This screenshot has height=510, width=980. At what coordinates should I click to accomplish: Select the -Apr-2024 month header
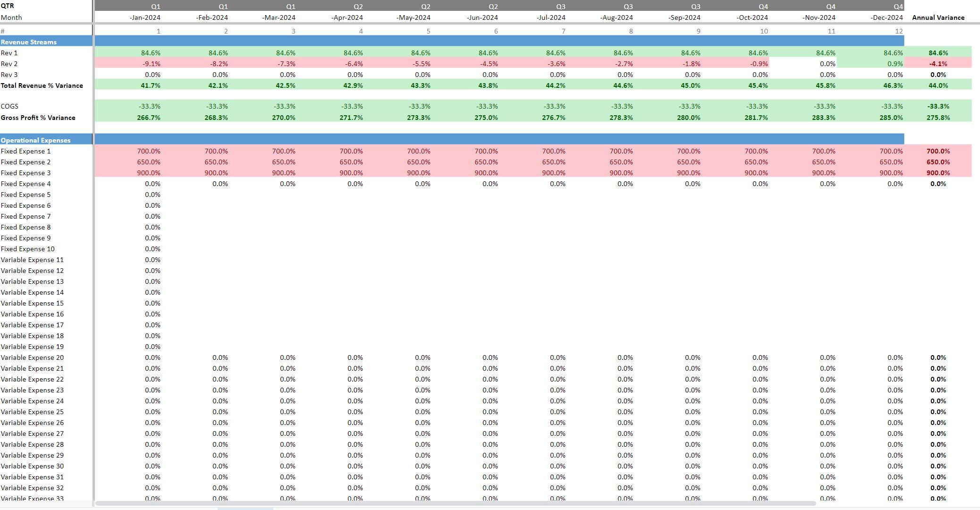click(347, 17)
